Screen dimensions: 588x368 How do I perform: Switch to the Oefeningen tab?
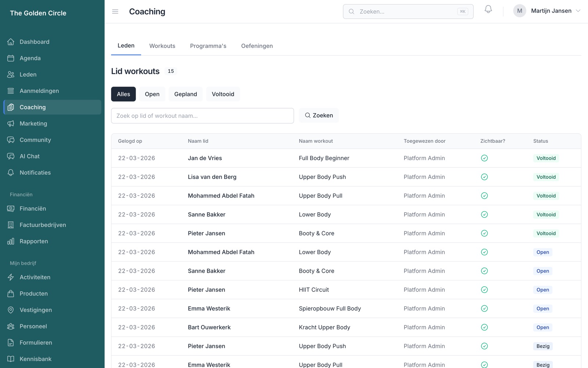click(x=257, y=46)
